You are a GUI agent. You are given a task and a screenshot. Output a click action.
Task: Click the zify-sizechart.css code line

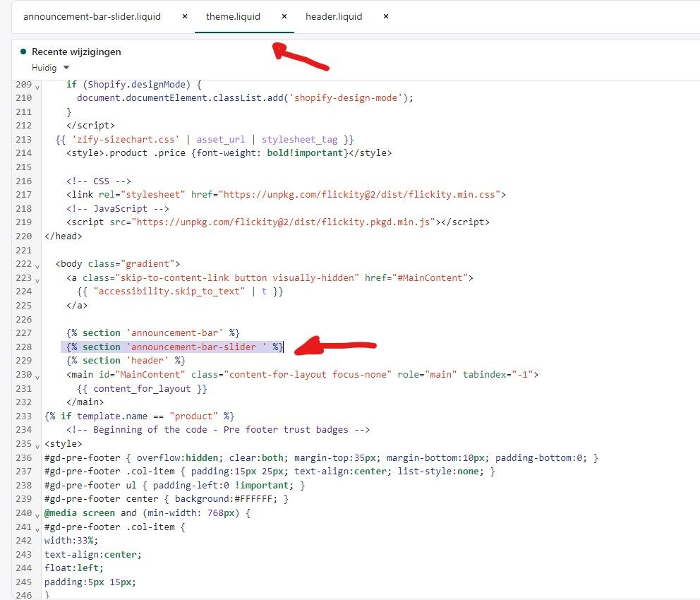[x=205, y=139]
